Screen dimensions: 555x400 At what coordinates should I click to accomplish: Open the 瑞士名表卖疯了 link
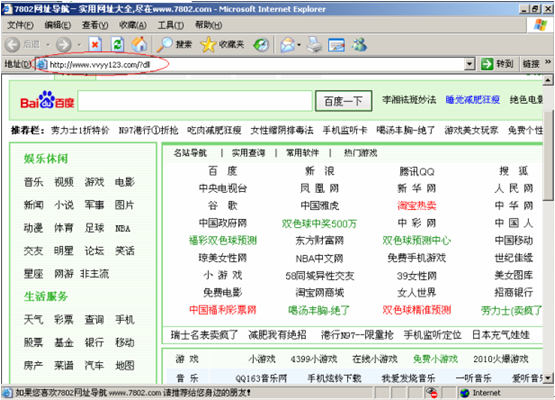coord(204,335)
